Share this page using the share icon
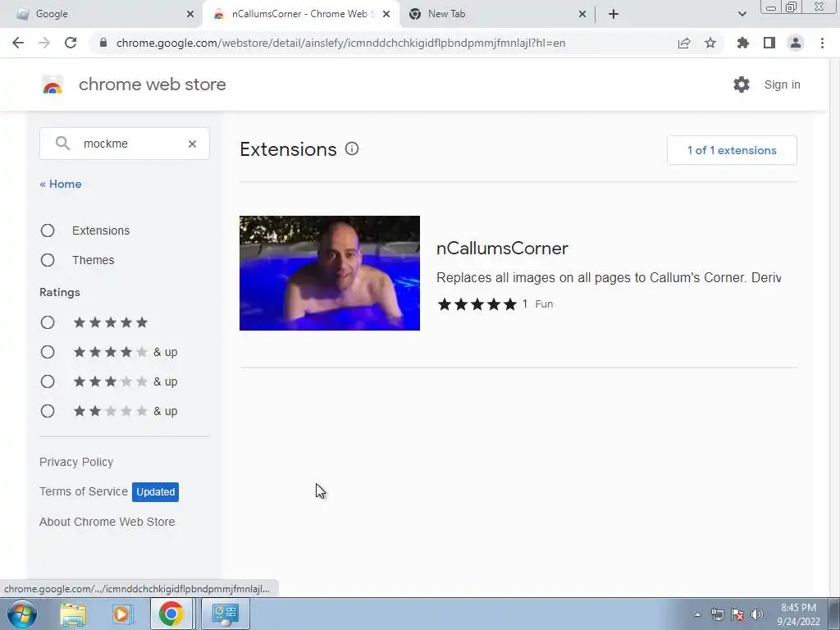Image resolution: width=840 pixels, height=630 pixels. (684, 43)
